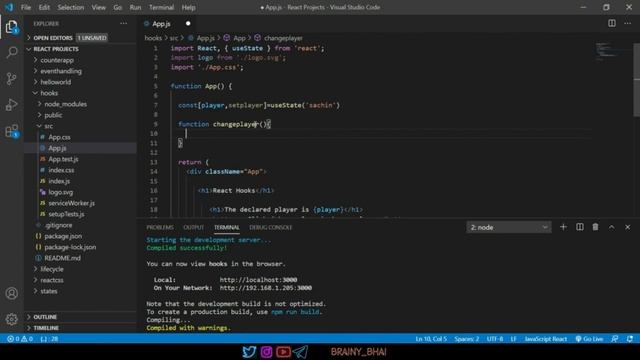Switch to the Output panel tab
Viewport: 640px width, 360px height.
(x=193, y=227)
